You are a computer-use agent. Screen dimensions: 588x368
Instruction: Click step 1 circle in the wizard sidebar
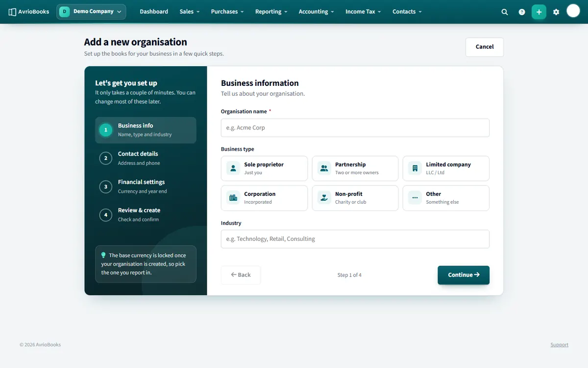point(106,130)
